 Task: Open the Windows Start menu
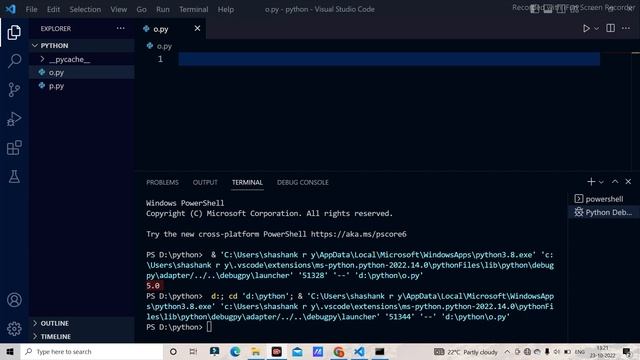10,352
